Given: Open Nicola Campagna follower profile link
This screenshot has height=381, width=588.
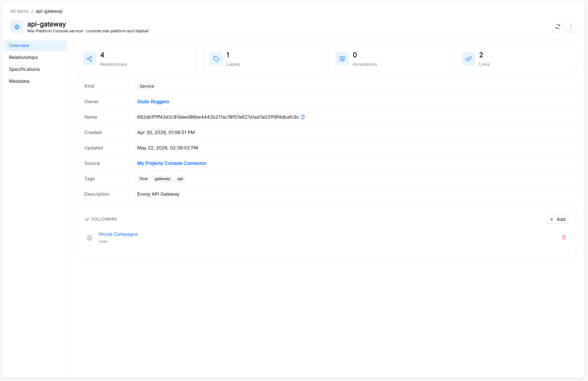Looking at the screenshot, I should pos(118,234).
